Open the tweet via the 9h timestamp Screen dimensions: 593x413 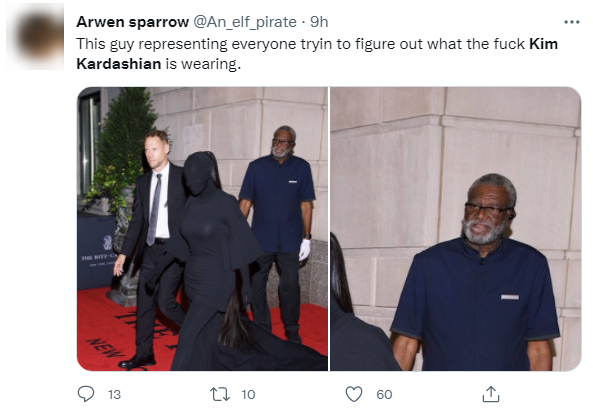point(319,22)
